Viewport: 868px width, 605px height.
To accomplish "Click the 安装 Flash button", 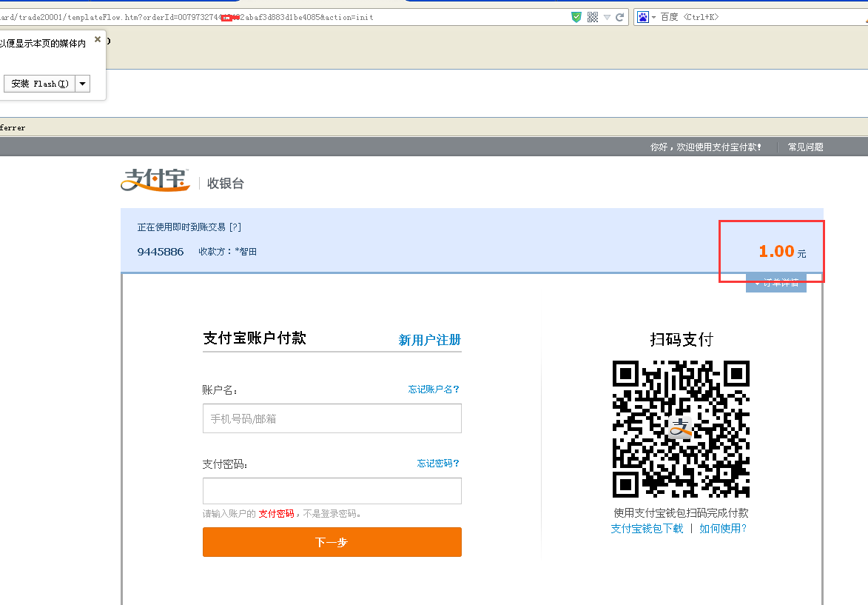I will tap(40, 84).
